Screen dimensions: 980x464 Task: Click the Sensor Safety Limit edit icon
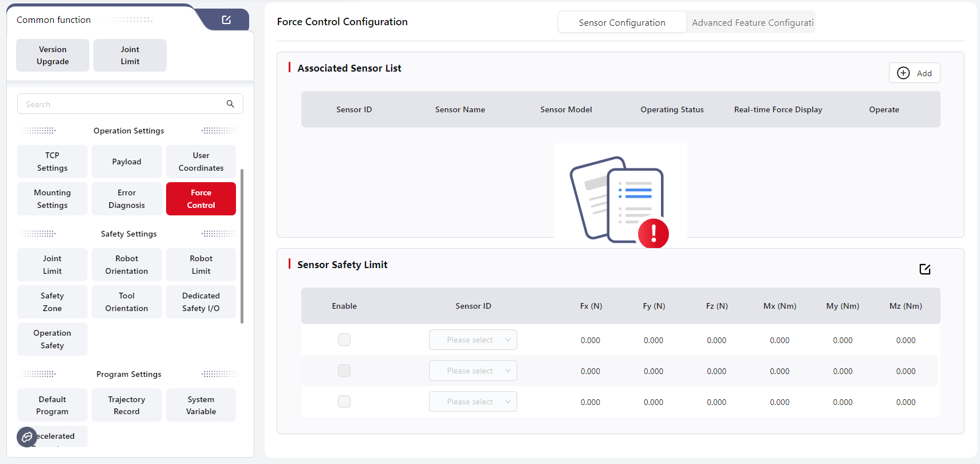tap(924, 269)
